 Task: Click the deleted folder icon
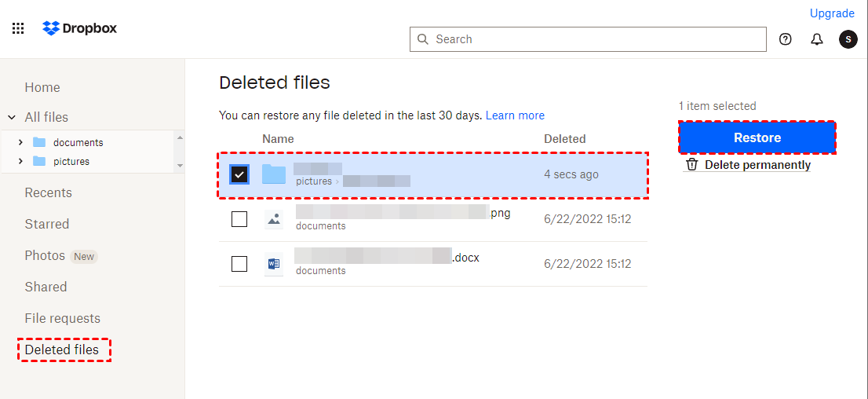point(274,174)
